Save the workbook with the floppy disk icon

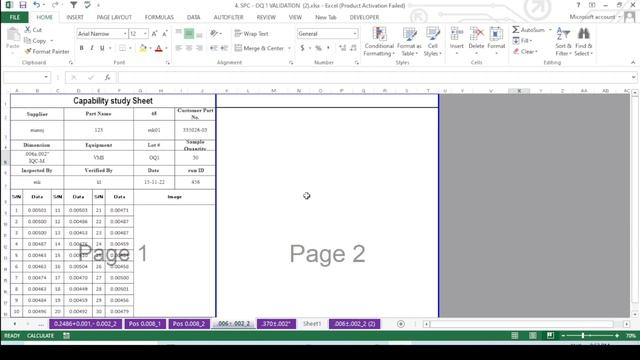[23, 5]
